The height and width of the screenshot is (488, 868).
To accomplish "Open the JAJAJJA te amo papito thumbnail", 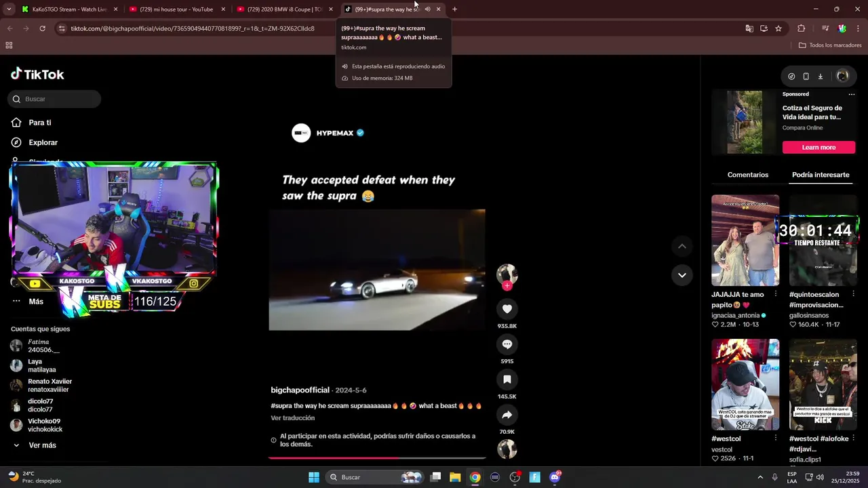I will pos(745,241).
